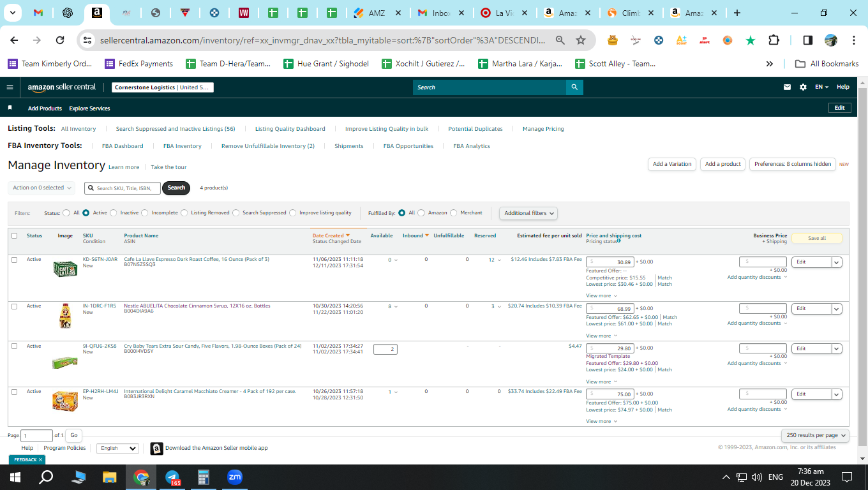This screenshot has width=868, height=490.
Task: Open the browser zoom magnifier icon
Action: point(560,40)
